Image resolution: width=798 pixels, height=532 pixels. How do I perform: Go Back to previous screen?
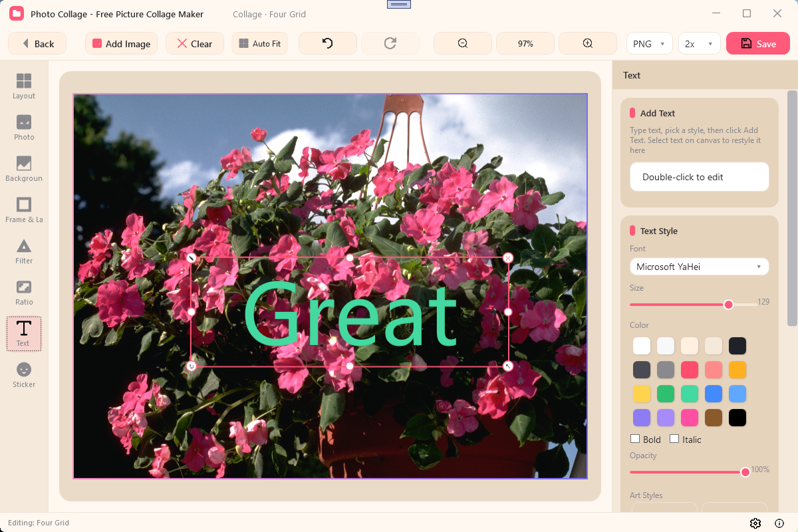(x=37, y=43)
